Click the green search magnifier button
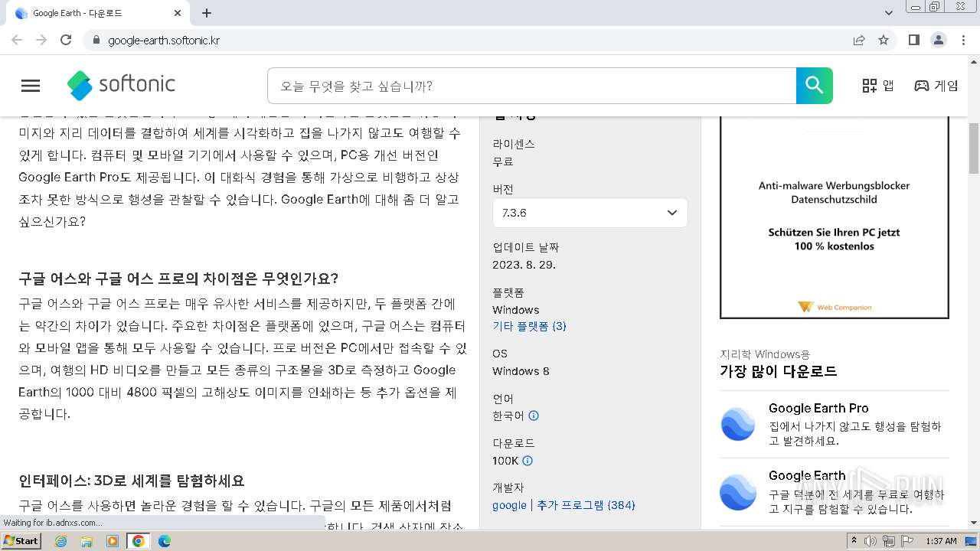 [x=814, y=86]
